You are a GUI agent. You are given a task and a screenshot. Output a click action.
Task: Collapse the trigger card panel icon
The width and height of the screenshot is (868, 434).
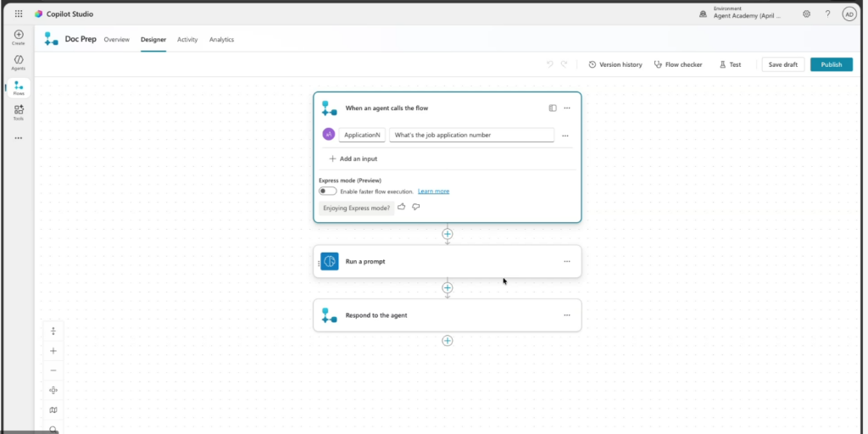coord(553,108)
